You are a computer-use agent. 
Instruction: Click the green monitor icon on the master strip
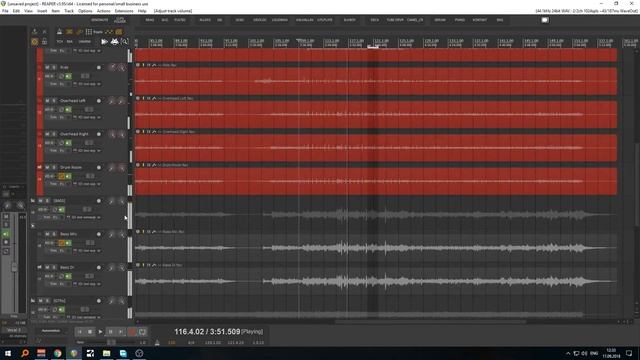tap(6, 234)
